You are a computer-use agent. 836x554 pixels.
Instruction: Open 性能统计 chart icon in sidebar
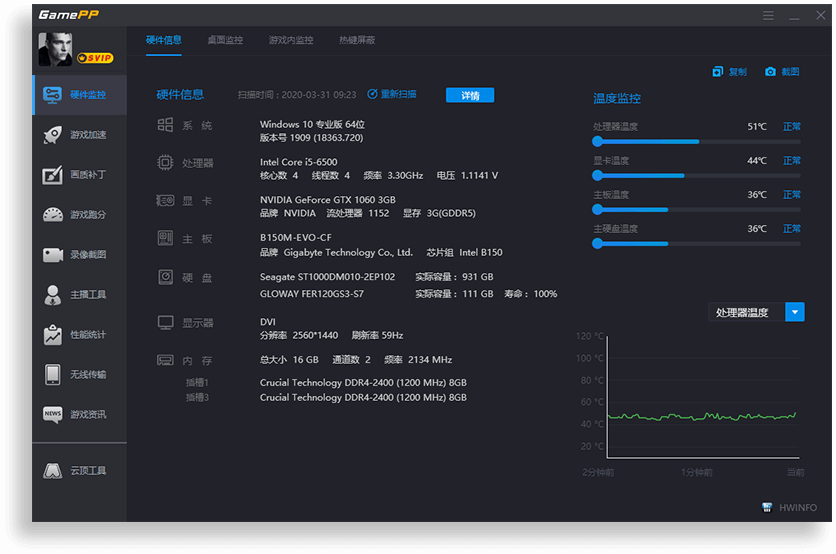pos(52,335)
